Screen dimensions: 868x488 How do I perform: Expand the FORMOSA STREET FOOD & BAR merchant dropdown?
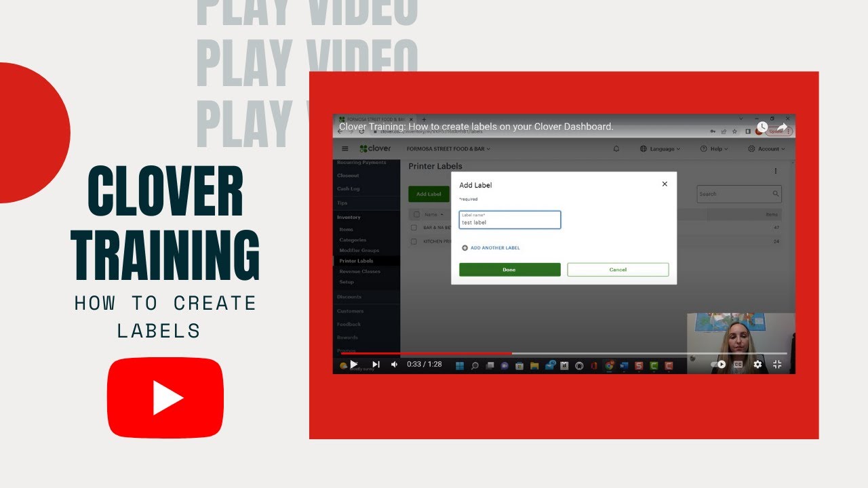(448, 148)
